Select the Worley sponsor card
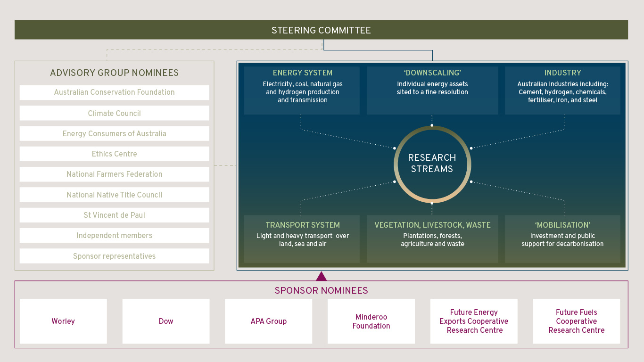Screen dimensions: 644x362 pos(63,321)
